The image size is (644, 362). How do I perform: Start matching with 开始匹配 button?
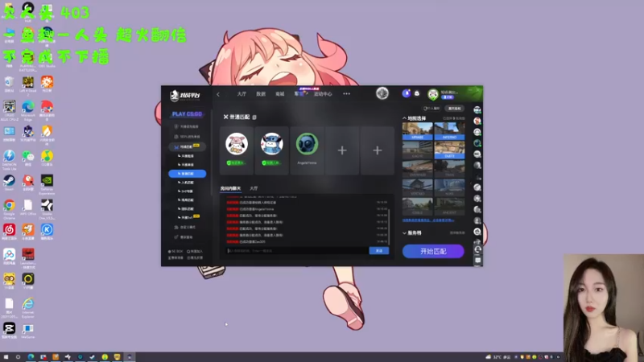click(433, 251)
